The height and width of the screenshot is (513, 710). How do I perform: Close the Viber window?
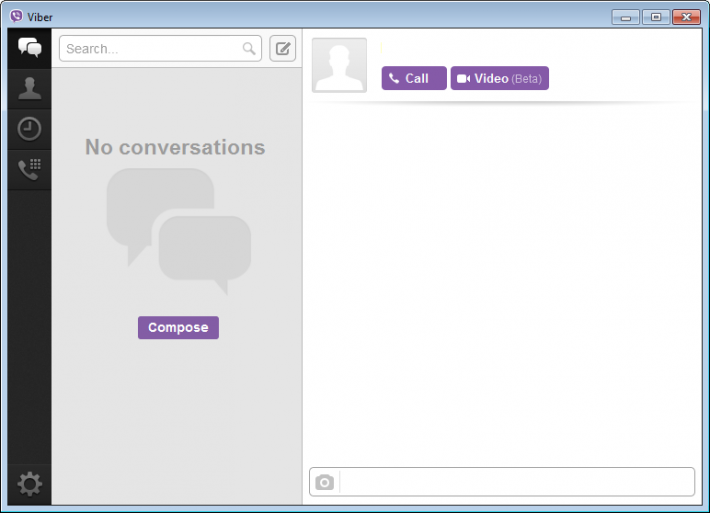click(x=686, y=17)
